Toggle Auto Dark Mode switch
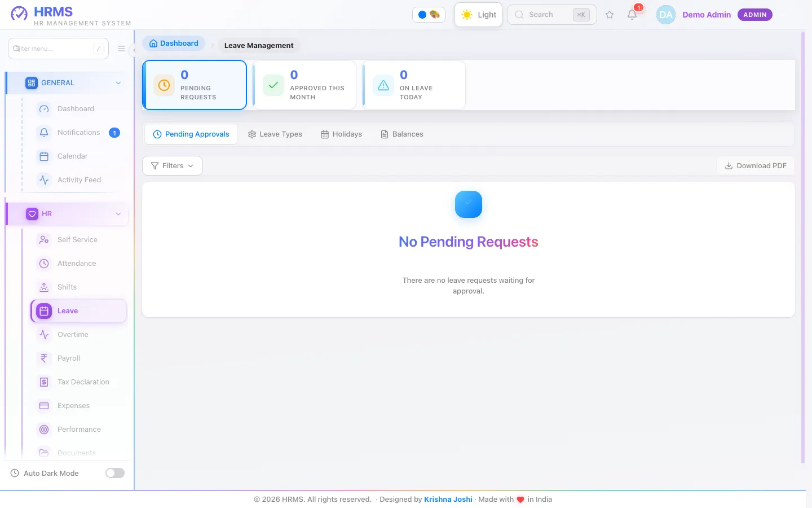Viewport: 812px width, 508px height. (x=115, y=473)
